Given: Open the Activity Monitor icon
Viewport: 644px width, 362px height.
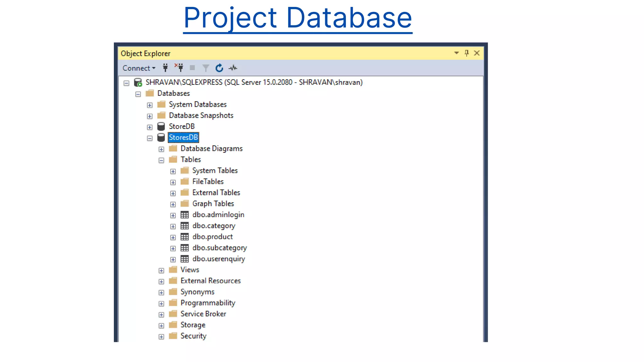Looking at the screenshot, I should click(233, 68).
